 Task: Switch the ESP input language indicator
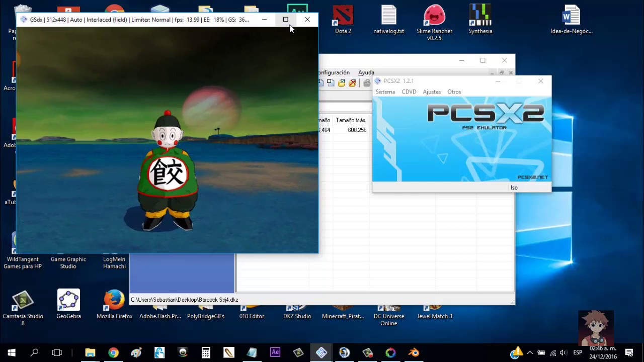pos(578,352)
